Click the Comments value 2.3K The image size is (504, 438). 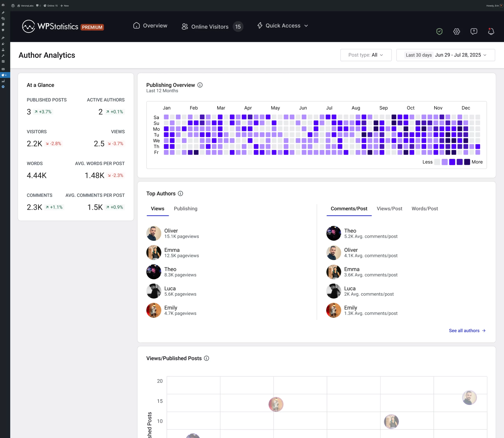click(34, 207)
